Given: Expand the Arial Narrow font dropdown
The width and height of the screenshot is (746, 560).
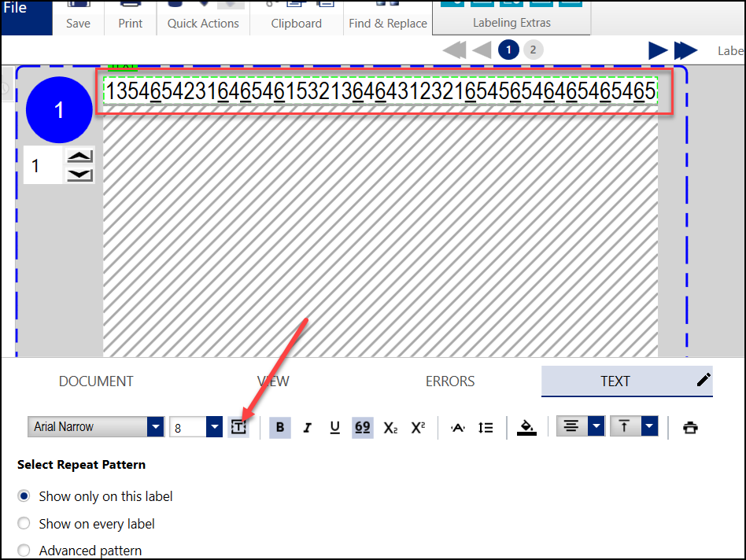Looking at the screenshot, I should pos(155,427).
